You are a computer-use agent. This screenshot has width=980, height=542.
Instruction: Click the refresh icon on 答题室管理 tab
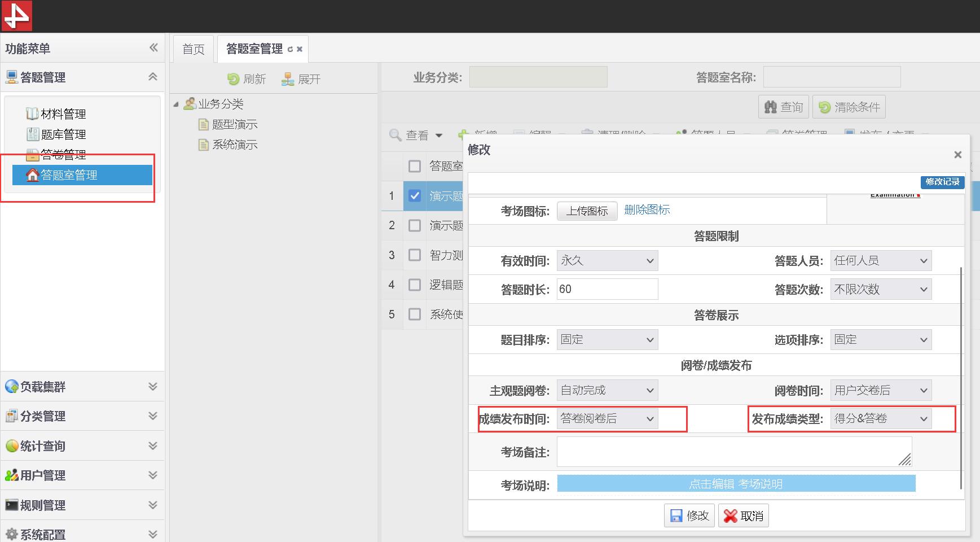tap(290, 50)
